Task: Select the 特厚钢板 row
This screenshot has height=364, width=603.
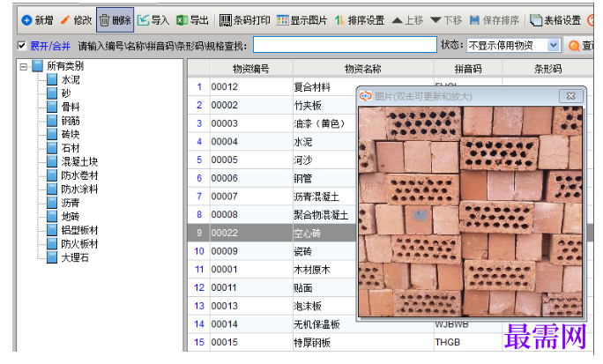Action: click(391, 343)
